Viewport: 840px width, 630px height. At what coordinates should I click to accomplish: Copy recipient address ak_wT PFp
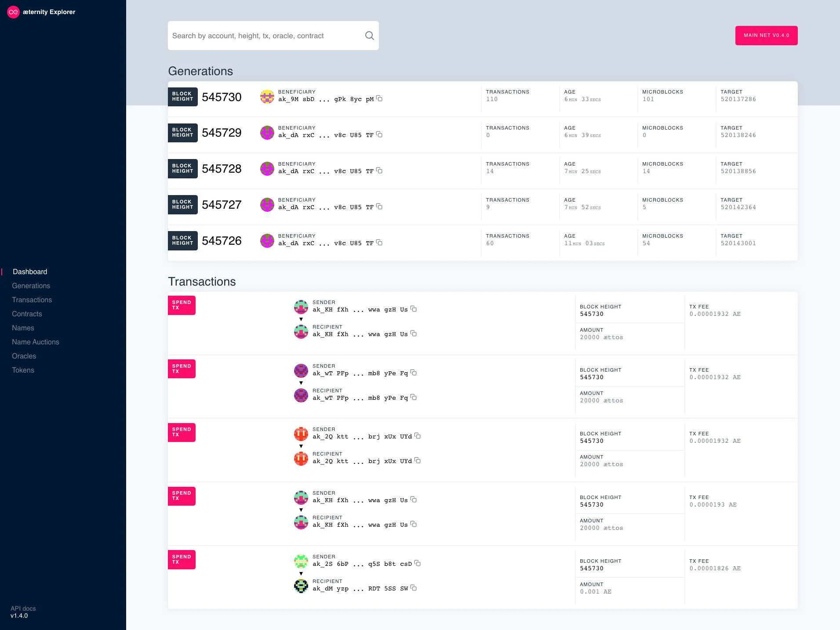tap(414, 397)
